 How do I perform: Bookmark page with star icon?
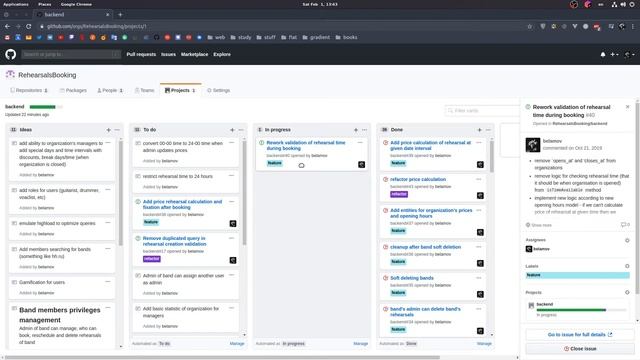530,26
